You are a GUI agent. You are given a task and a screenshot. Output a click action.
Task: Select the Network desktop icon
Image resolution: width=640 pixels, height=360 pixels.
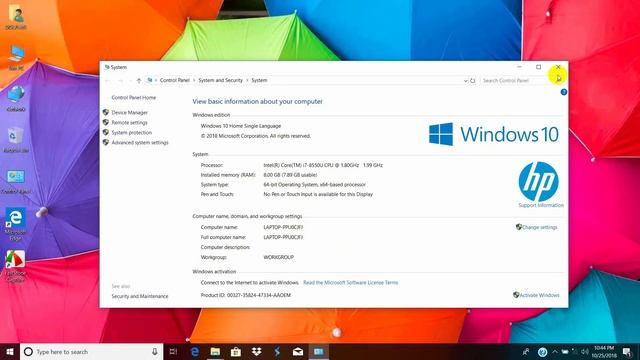pyautogui.click(x=16, y=99)
